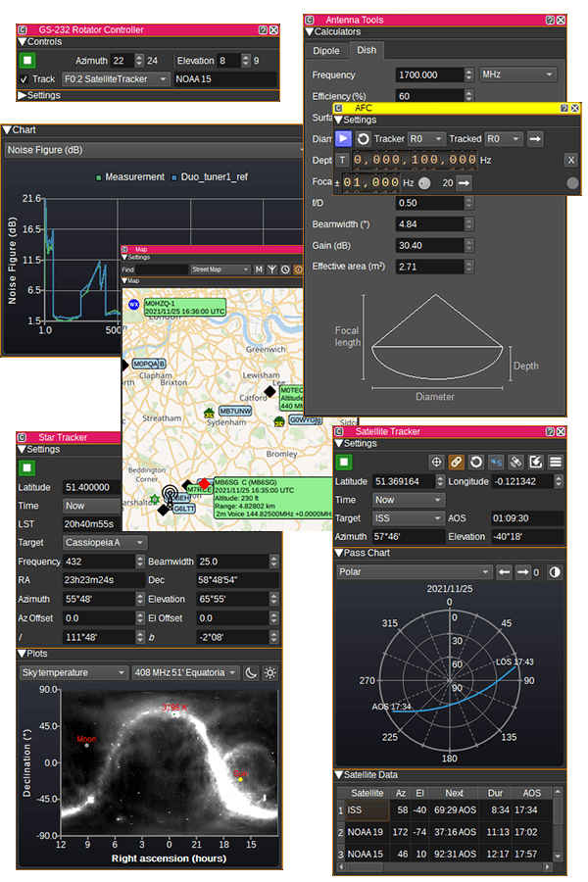Select the NOAA 19 row in Satellite Data
588x882 pixels.
coord(445,832)
